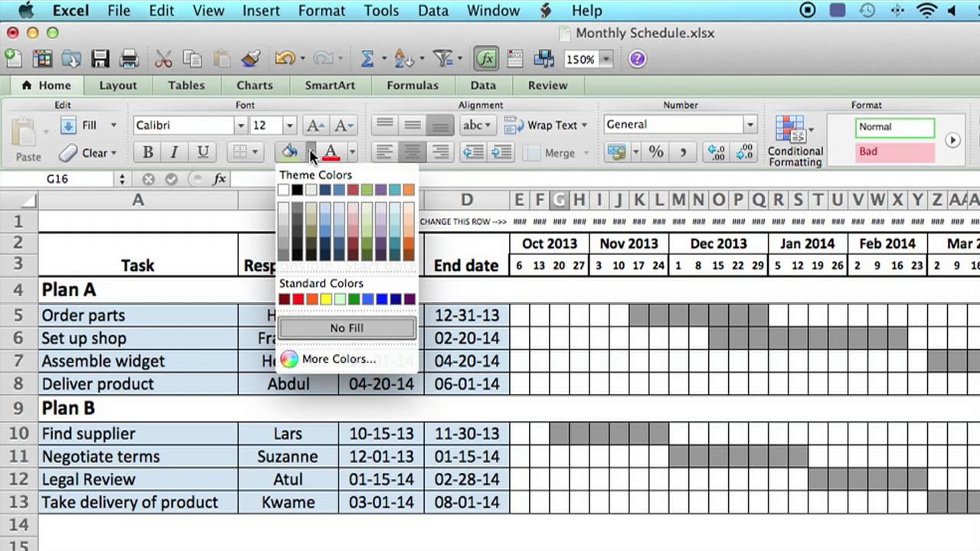Open the Window menu
The image size is (980, 551).
point(493,11)
